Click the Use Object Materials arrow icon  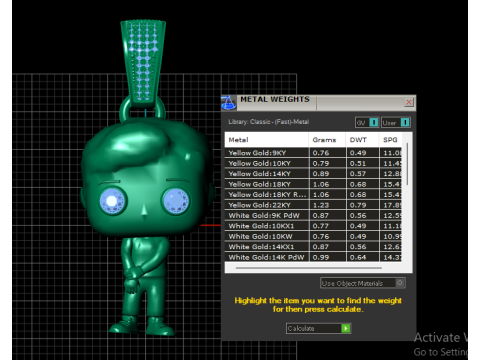(x=400, y=283)
